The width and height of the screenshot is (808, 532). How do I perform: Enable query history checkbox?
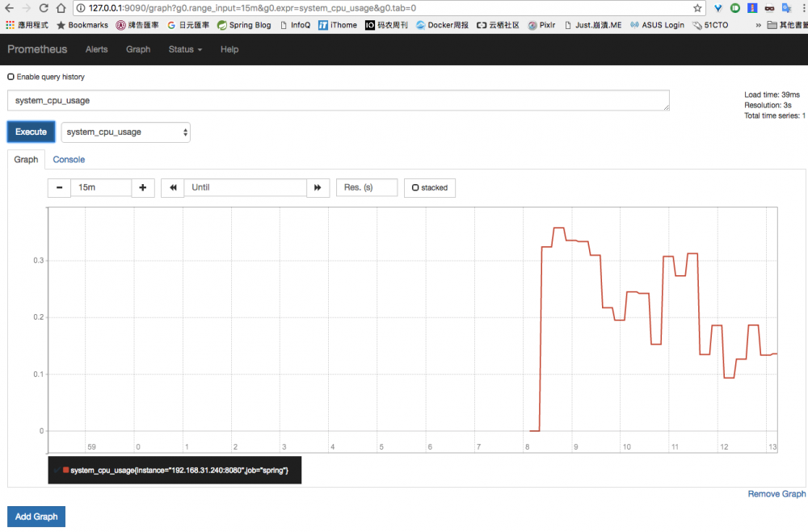point(11,77)
